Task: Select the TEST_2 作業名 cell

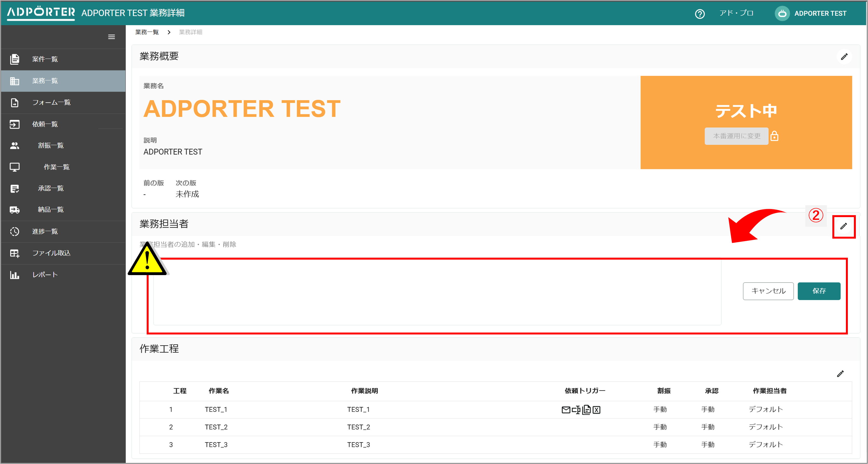Action: [216, 427]
